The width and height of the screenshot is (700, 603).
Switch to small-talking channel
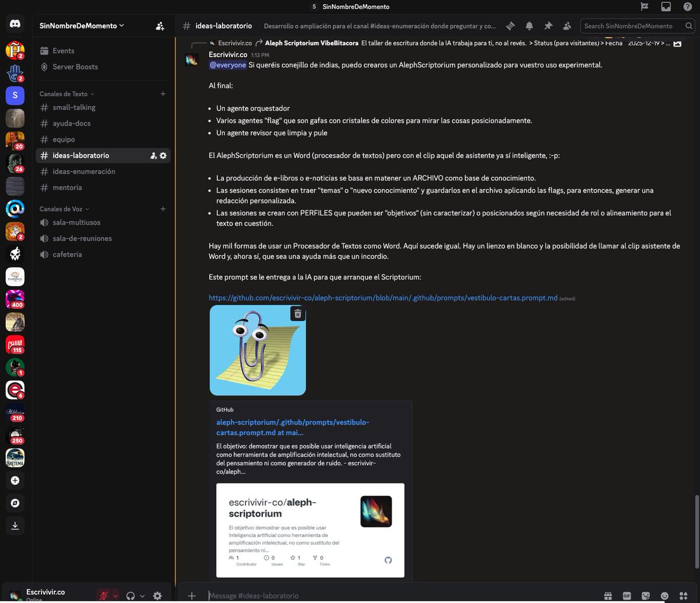[103, 107]
